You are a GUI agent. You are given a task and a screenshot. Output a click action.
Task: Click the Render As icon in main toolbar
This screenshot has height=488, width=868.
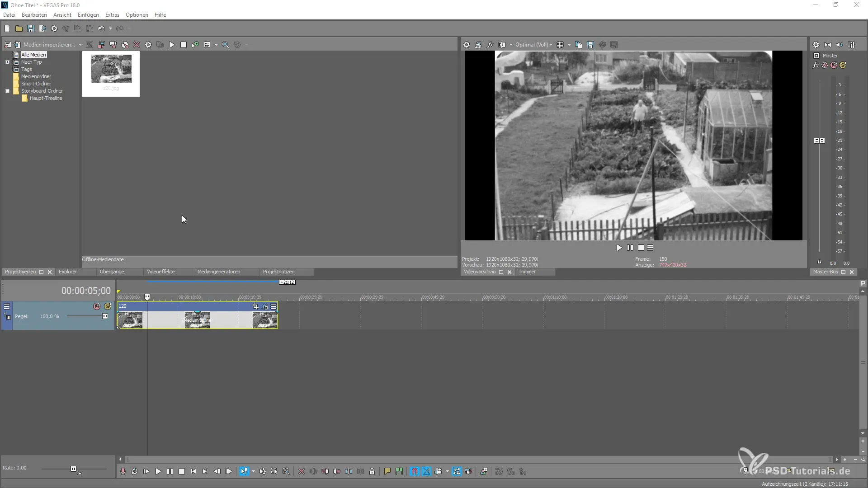42,28
